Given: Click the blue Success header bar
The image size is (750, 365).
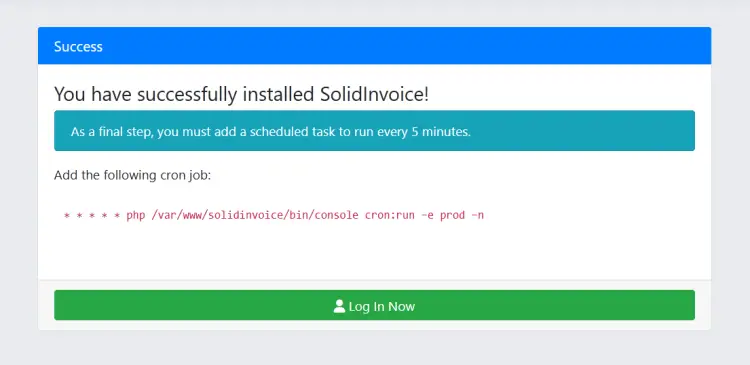Looking at the screenshot, I should click(x=375, y=46).
